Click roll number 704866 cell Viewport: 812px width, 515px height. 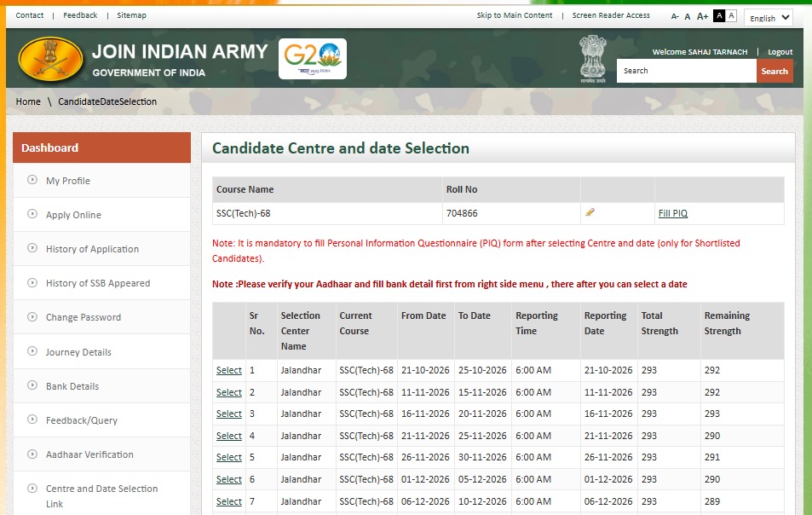coord(511,213)
